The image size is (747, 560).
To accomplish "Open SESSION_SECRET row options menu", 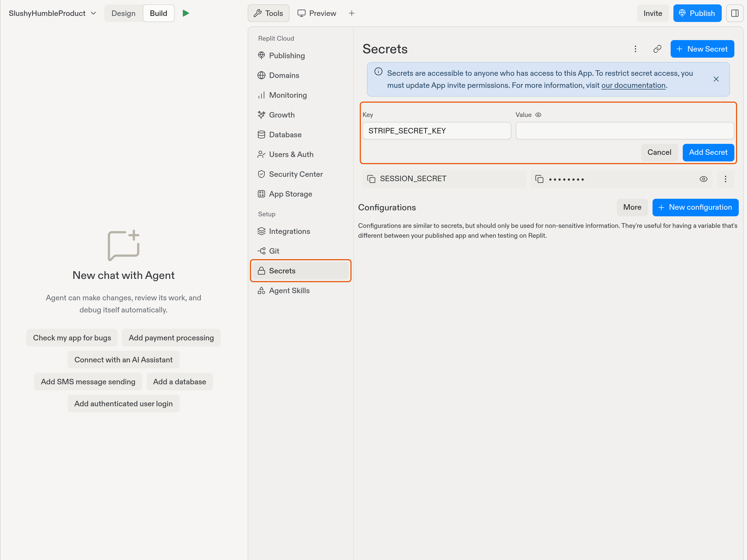I will [x=725, y=179].
